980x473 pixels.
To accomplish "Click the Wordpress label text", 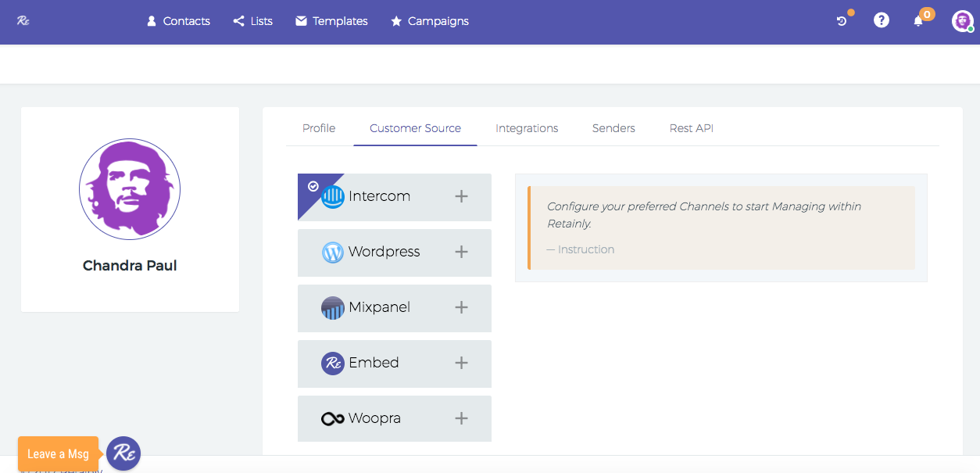I will click(384, 252).
